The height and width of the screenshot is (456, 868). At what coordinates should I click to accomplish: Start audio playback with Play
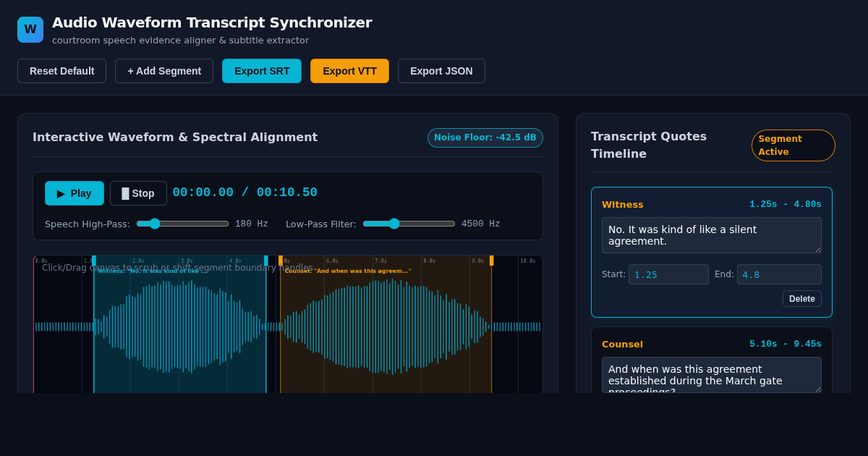[75, 193]
